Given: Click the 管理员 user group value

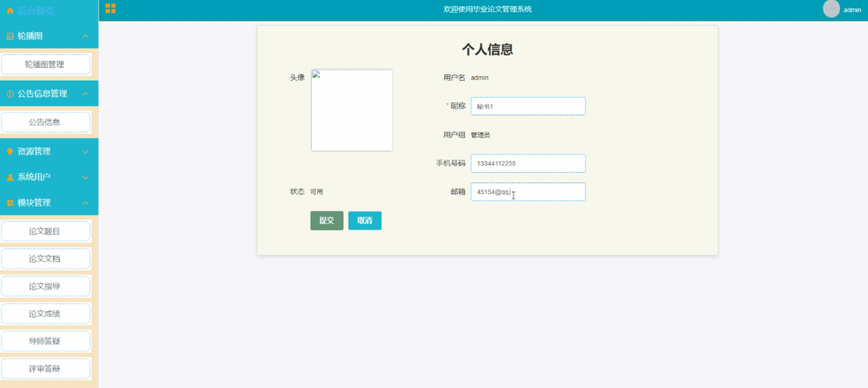Looking at the screenshot, I should click(x=480, y=135).
